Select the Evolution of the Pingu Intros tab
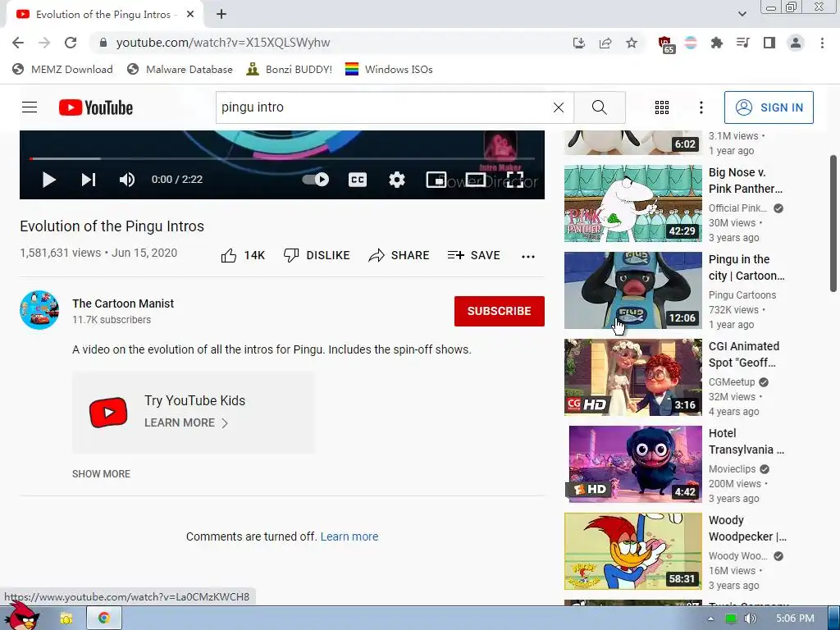Screen dimensions: 840x630 click(104, 15)
